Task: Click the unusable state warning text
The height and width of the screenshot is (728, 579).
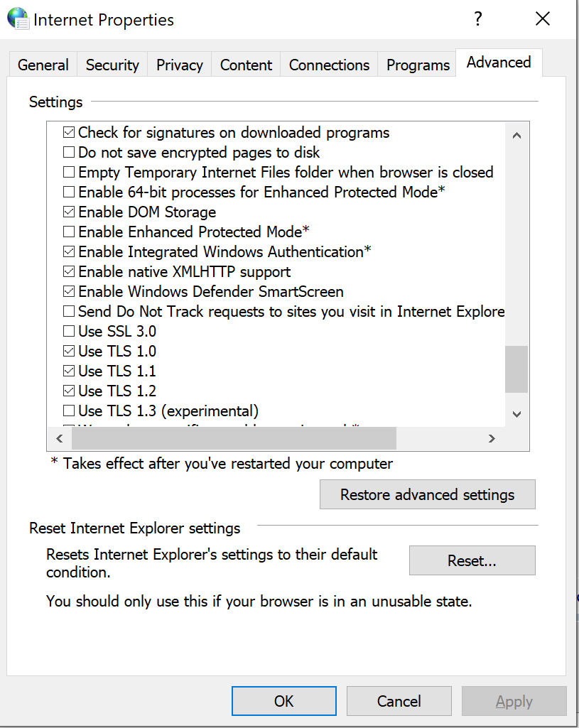Action: coord(259,602)
